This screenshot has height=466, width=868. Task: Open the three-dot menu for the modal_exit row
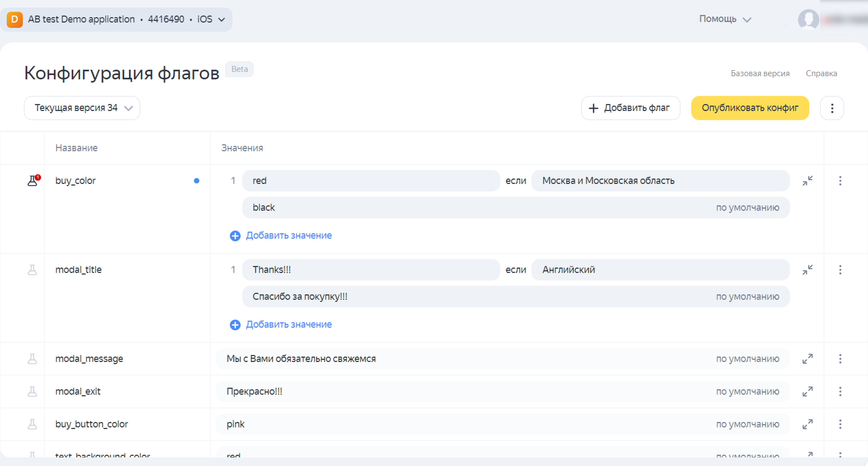tap(840, 391)
